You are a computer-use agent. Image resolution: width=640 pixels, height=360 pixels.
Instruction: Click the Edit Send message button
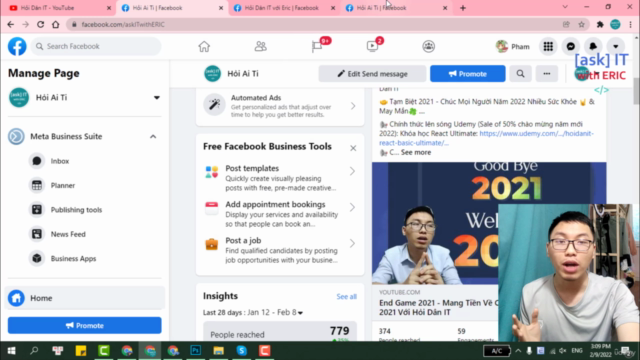point(372,74)
